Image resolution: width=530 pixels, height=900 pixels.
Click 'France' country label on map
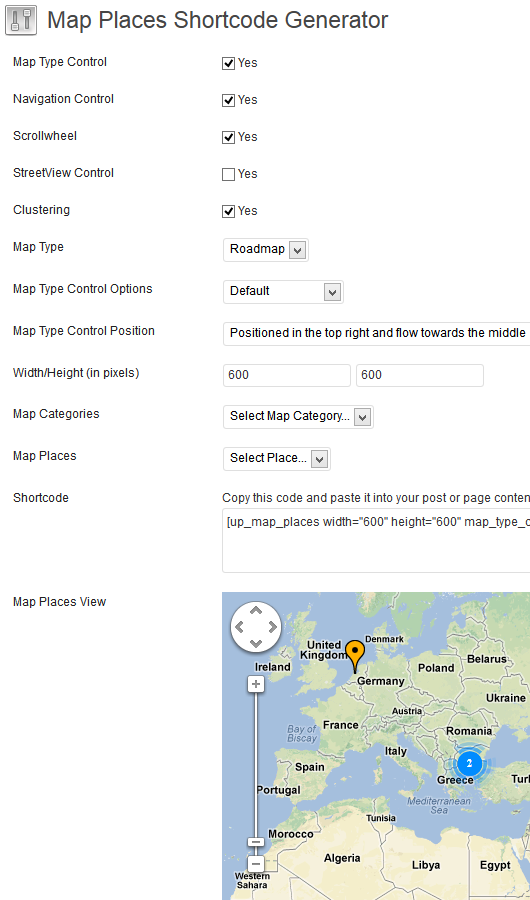(341, 725)
